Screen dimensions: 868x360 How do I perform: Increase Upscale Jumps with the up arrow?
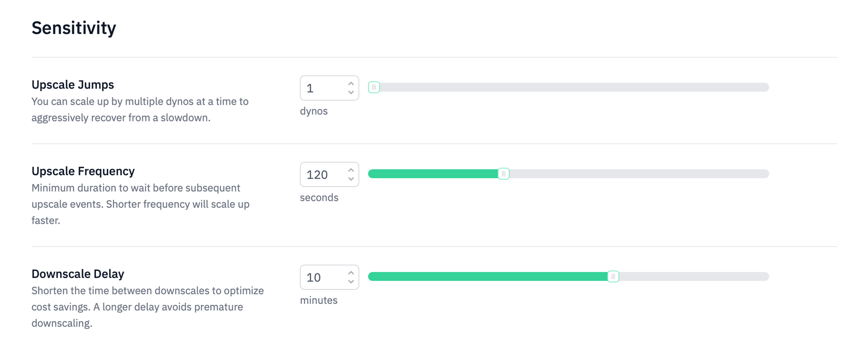point(351,84)
